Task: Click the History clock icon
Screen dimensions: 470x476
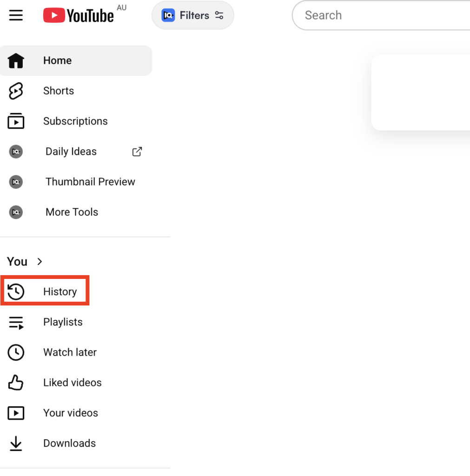Action: point(16,292)
